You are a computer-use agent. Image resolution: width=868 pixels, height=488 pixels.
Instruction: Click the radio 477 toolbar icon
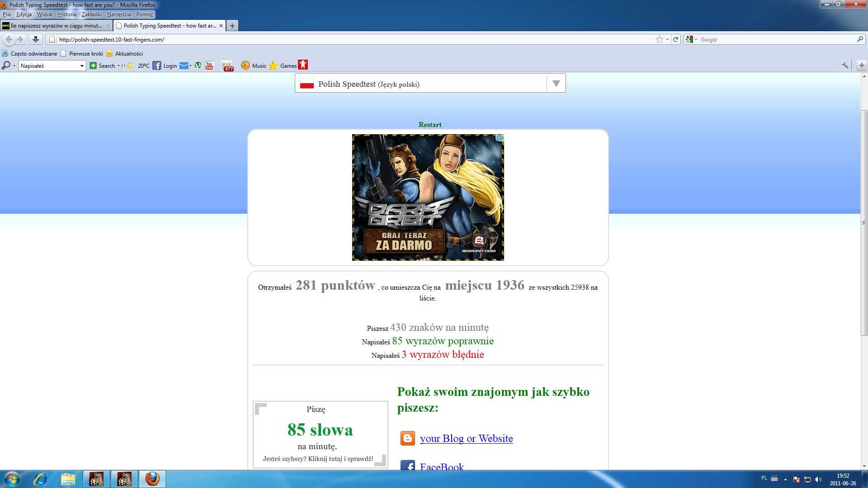click(x=227, y=66)
